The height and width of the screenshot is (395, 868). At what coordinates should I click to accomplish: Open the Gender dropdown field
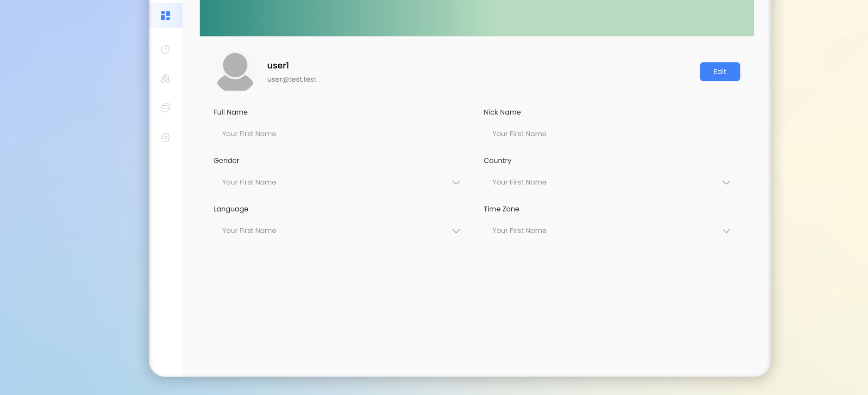[342, 182]
